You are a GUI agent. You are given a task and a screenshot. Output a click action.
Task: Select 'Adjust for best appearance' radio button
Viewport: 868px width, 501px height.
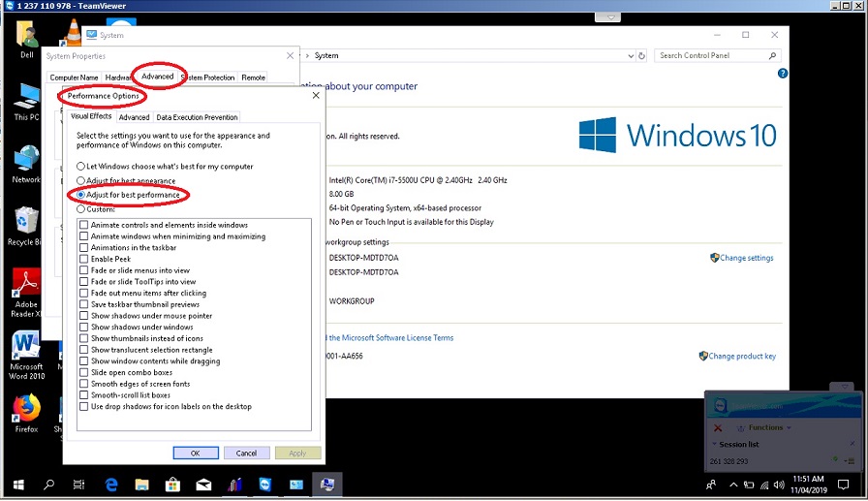pos(81,181)
